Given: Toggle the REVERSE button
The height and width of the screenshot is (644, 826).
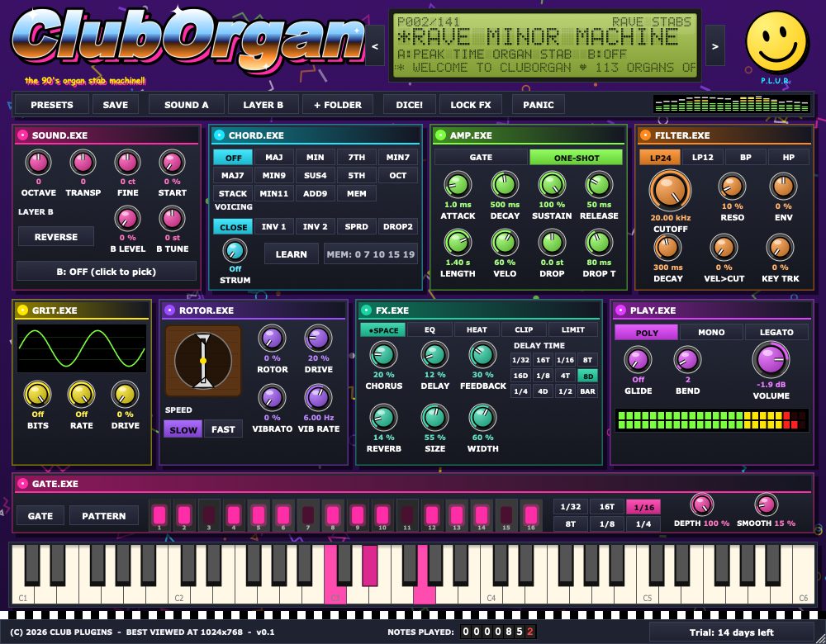Looking at the screenshot, I should pyautogui.click(x=56, y=237).
